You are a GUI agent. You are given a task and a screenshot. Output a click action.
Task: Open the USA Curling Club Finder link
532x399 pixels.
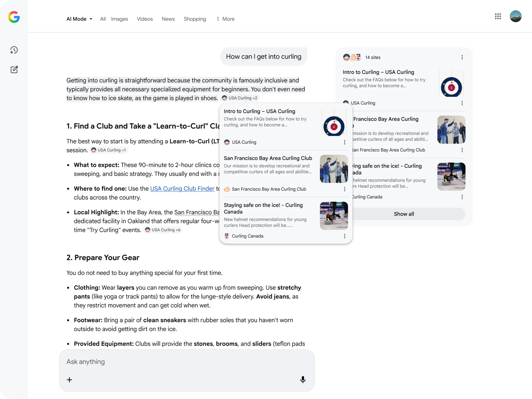point(182,188)
